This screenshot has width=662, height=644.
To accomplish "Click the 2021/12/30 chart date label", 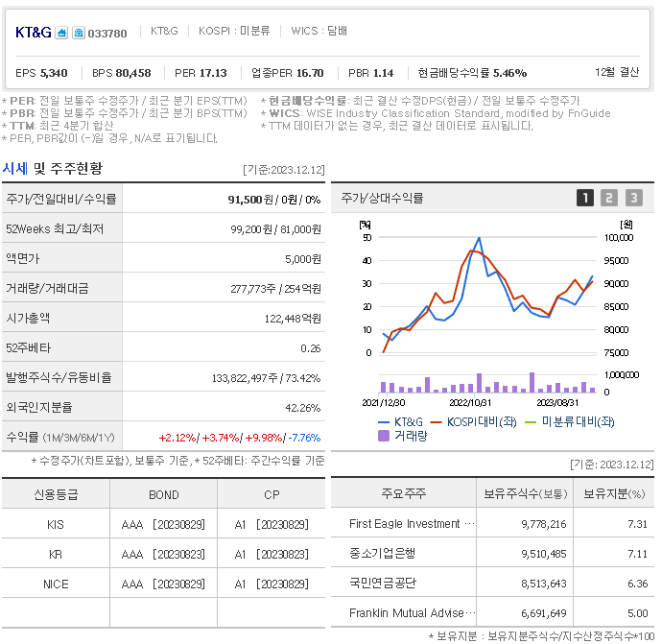I will pos(384,402).
